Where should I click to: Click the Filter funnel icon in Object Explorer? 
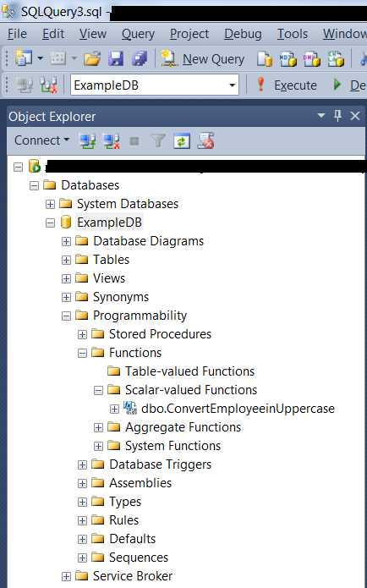tap(158, 141)
